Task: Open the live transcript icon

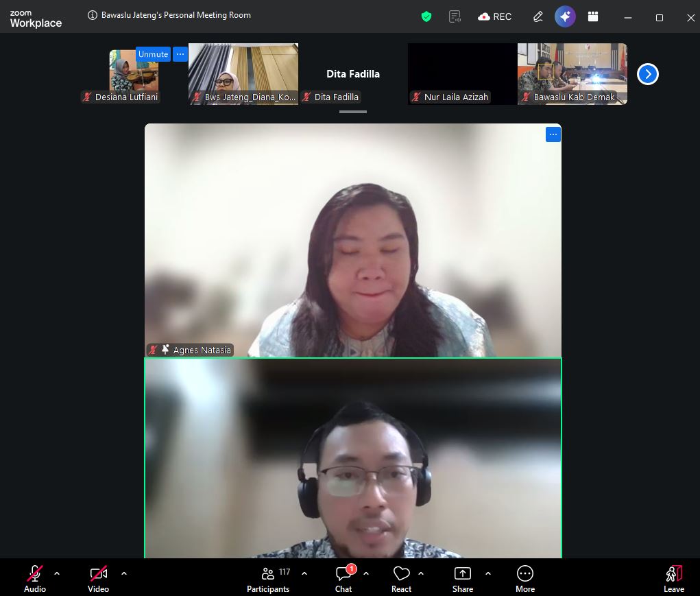Action: (455, 17)
